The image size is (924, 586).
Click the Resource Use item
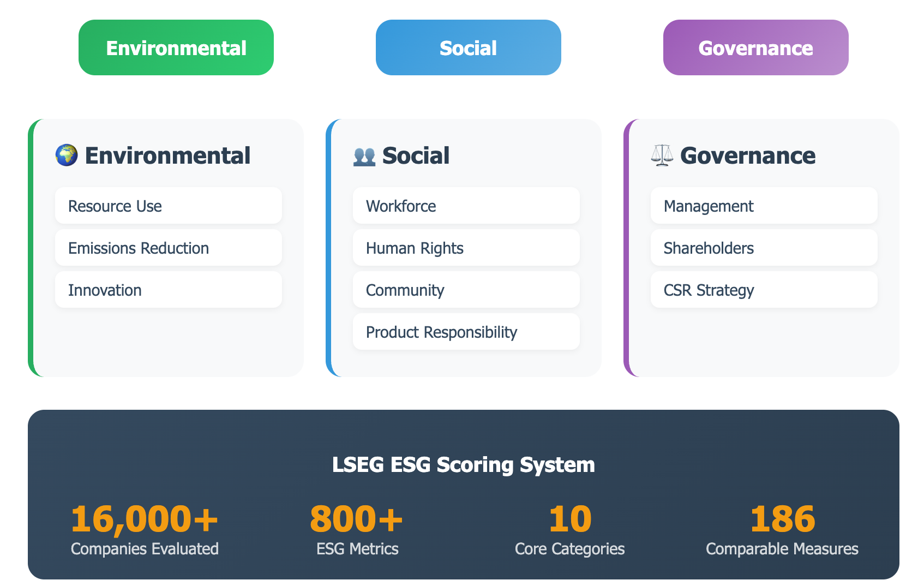tap(168, 206)
